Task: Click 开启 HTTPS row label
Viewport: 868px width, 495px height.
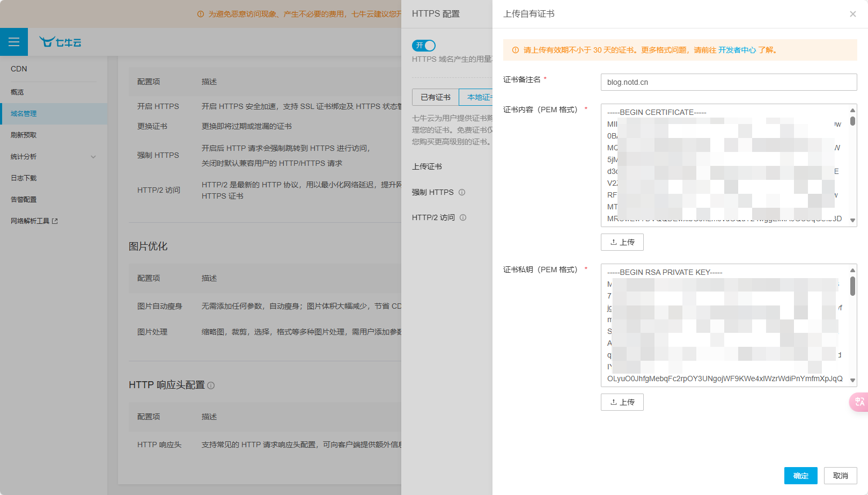Action: (158, 106)
